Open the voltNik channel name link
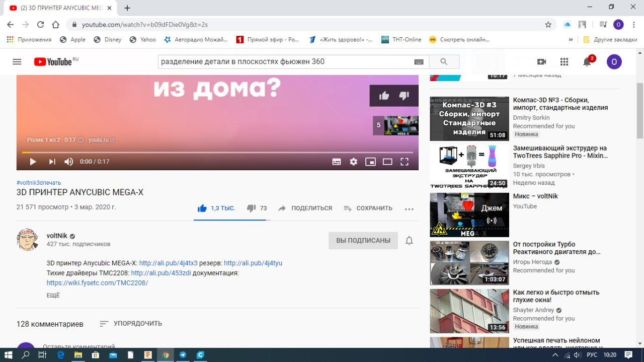The width and height of the screenshot is (644, 362). coord(57,236)
